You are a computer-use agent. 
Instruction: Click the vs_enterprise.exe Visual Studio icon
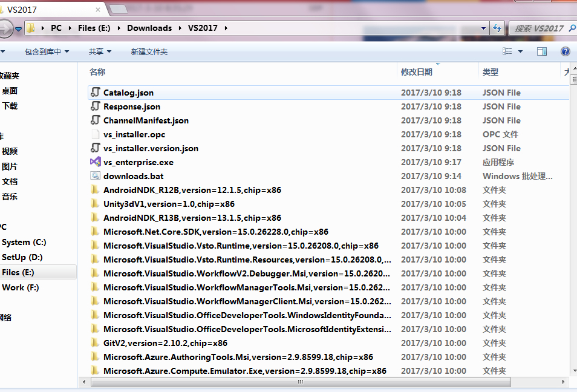tap(96, 162)
